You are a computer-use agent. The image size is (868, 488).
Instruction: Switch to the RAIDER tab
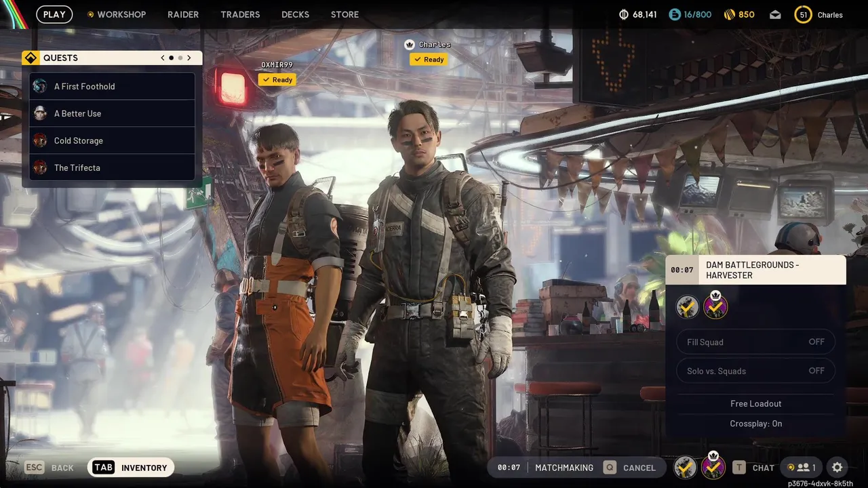(x=183, y=14)
